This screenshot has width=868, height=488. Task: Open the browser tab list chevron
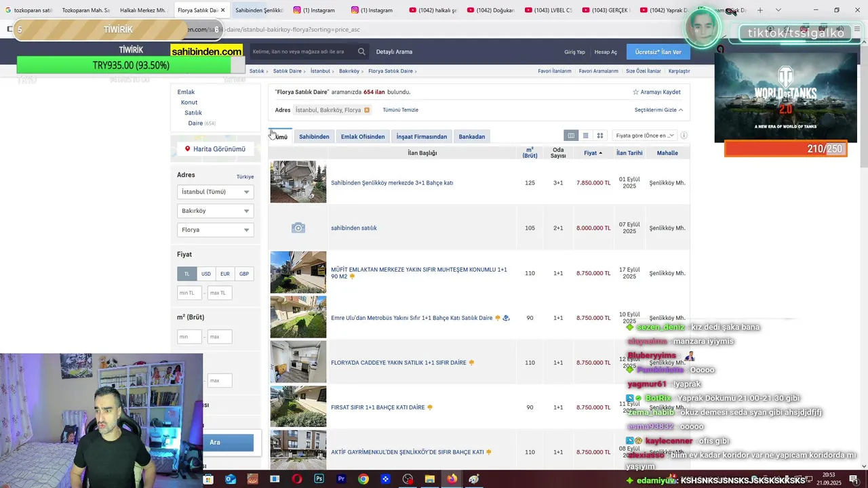(x=778, y=10)
